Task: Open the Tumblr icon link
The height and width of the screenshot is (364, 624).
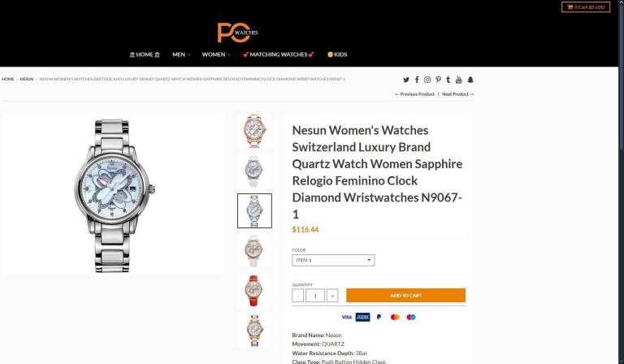Action: (x=448, y=80)
